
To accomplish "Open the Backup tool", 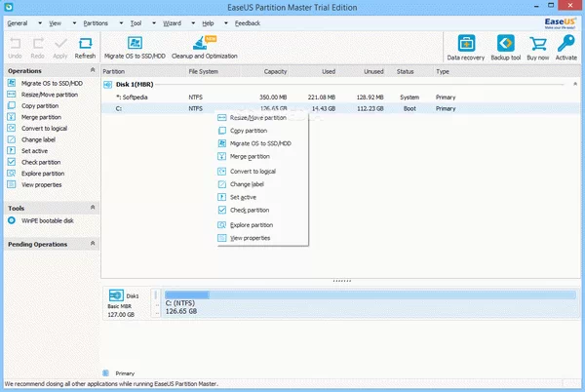I will click(505, 48).
